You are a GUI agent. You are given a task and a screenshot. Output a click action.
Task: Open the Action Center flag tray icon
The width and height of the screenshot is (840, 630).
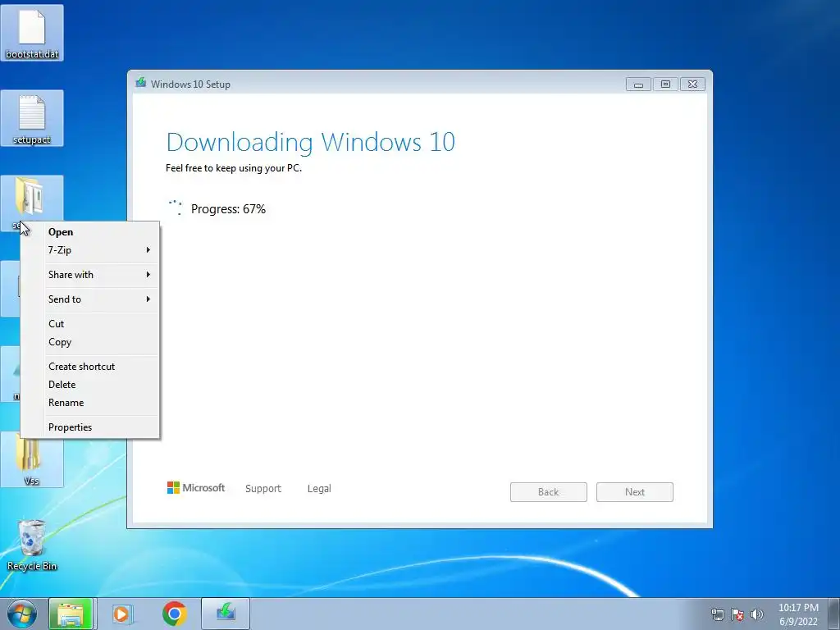click(x=737, y=614)
